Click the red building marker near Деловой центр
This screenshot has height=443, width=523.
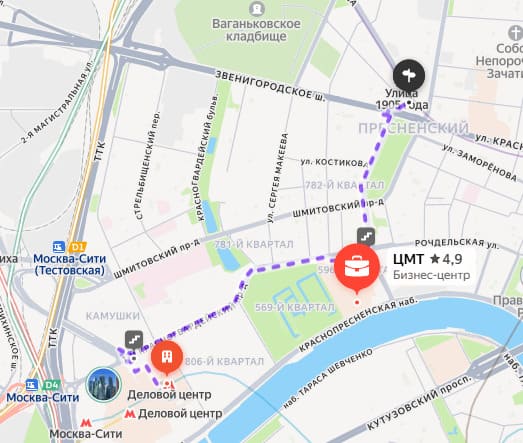167,358
